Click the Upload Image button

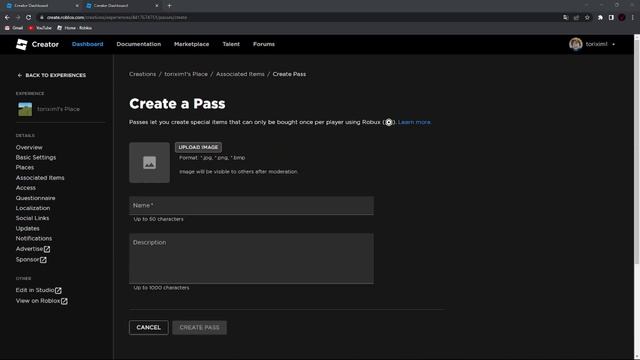tap(198, 147)
